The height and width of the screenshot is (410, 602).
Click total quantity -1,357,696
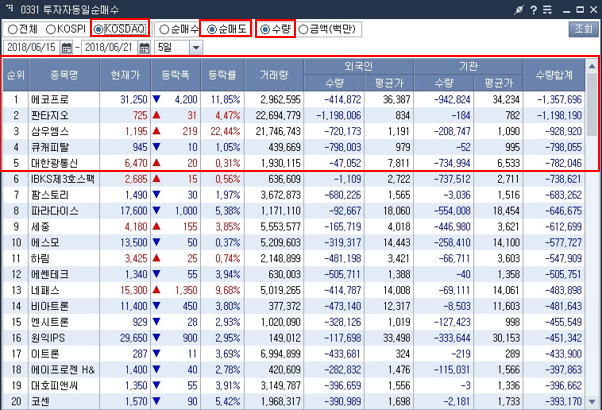[559, 99]
